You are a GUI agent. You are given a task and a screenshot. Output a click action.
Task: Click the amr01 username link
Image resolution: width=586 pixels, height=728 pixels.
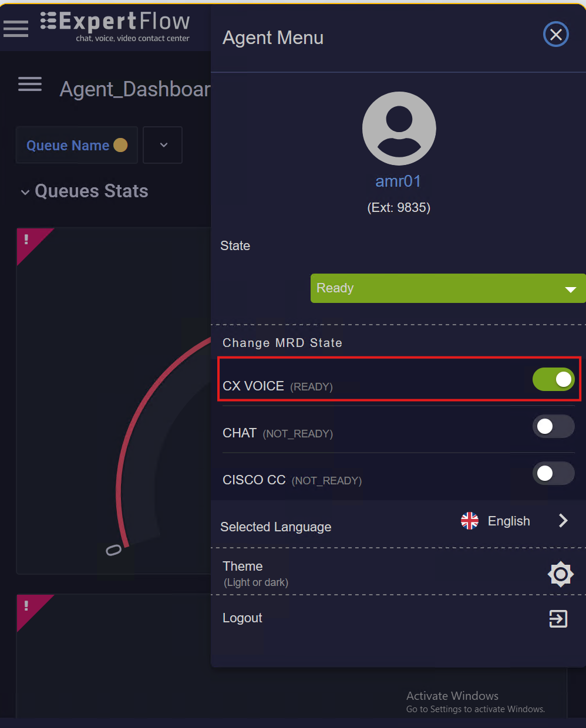398,181
